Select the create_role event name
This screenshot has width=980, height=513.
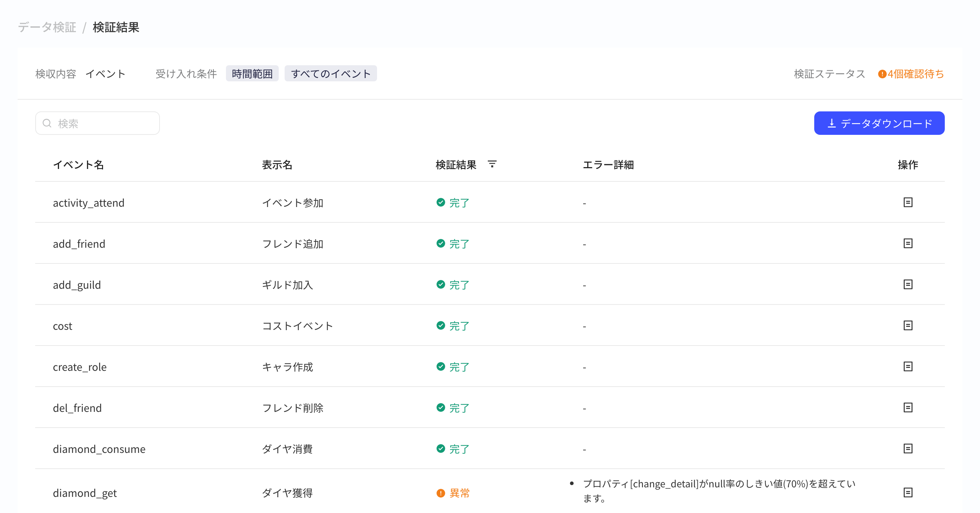click(x=80, y=367)
